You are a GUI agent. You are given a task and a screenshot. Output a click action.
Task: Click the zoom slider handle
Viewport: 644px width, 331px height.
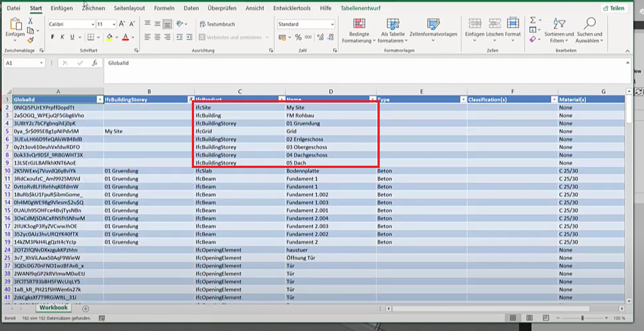pos(583,318)
